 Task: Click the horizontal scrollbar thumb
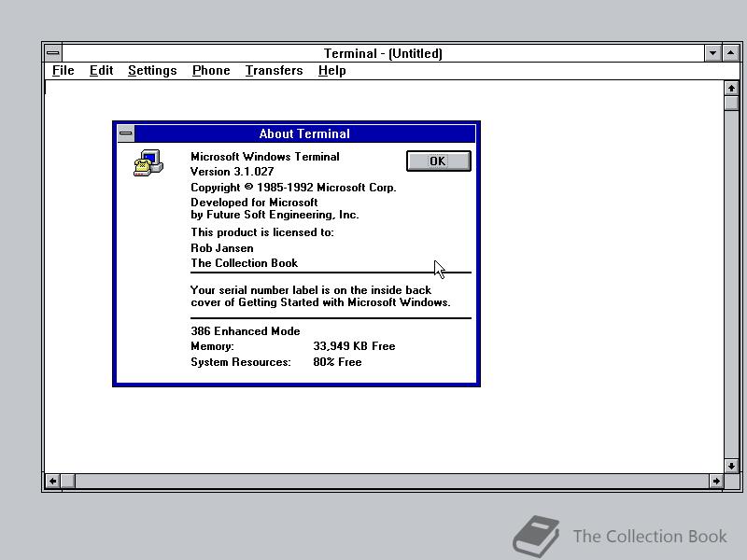click(67, 481)
